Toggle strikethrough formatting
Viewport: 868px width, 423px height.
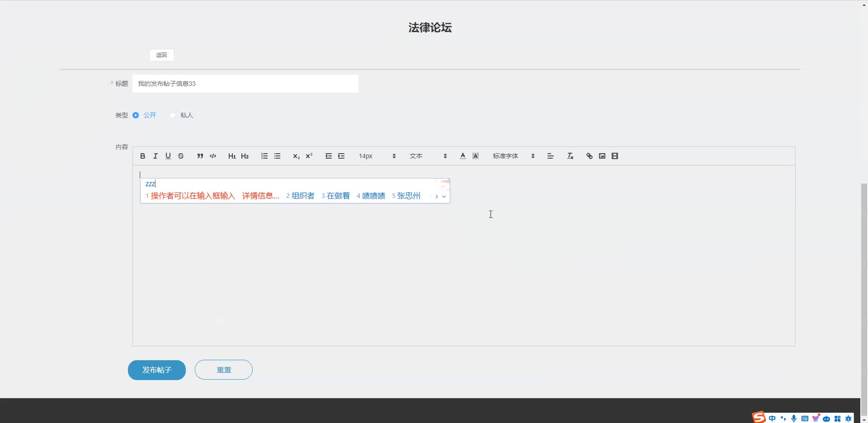181,156
